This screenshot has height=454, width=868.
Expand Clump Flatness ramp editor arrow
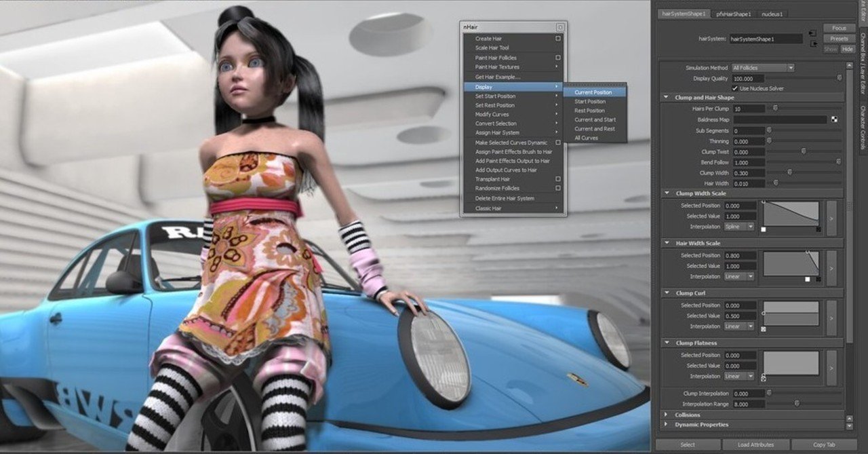point(831,367)
